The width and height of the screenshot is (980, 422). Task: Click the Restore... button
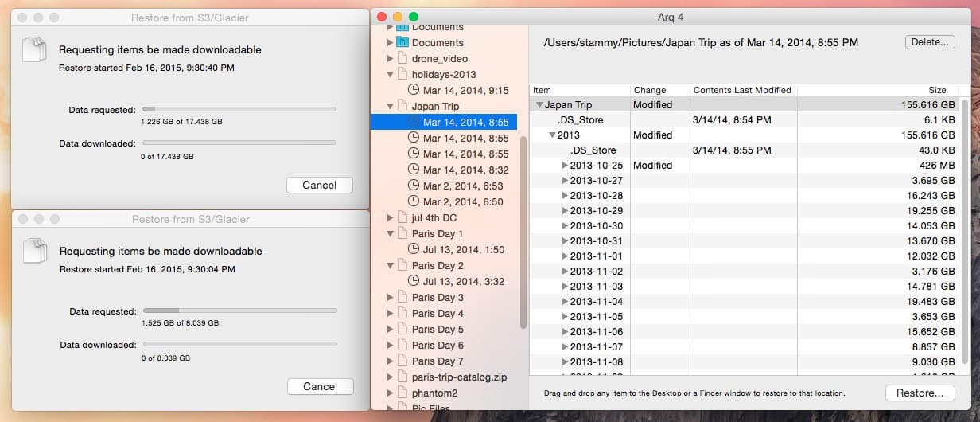point(920,393)
